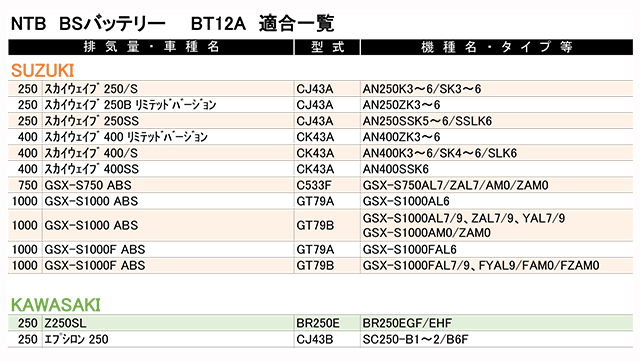Click type code BR250E
Image resolution: width=640 pixels, height=361 pixels.
[x=318, y=323]
